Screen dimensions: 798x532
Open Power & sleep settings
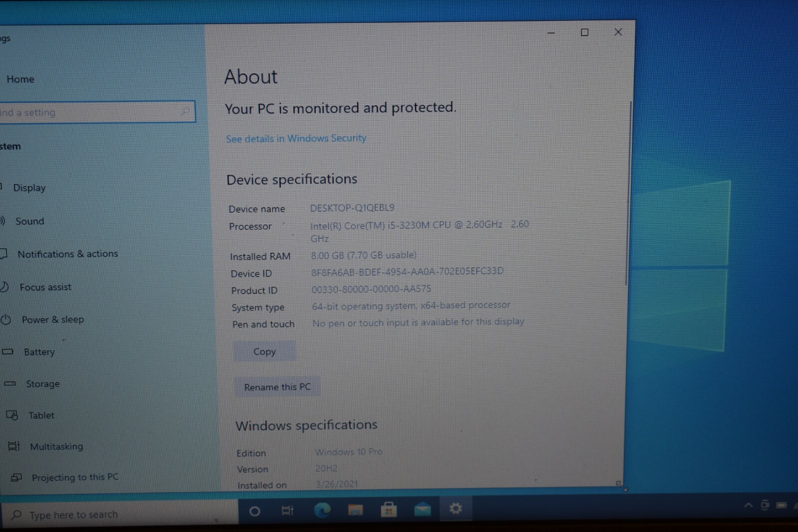pos(53,320)
